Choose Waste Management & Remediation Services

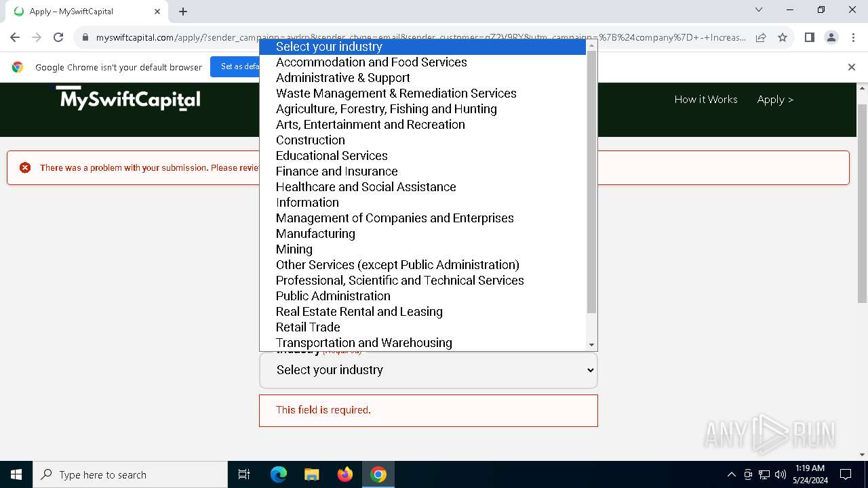pos(422,93)
